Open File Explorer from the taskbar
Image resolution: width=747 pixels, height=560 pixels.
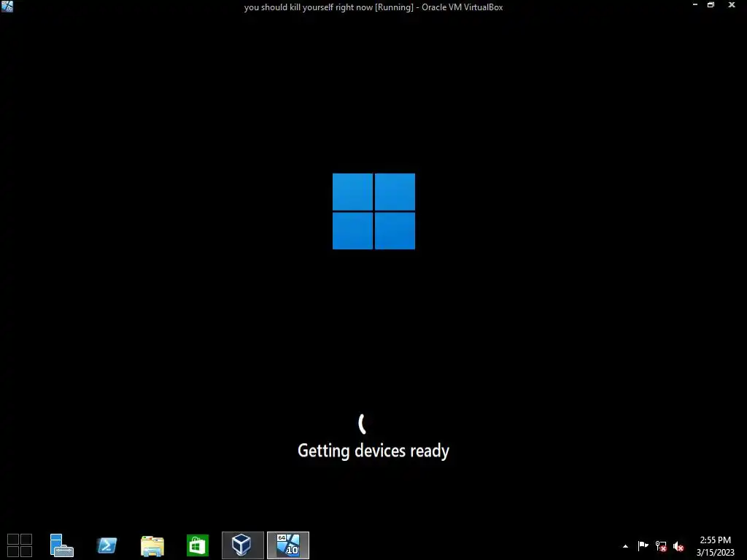(152, 545)
